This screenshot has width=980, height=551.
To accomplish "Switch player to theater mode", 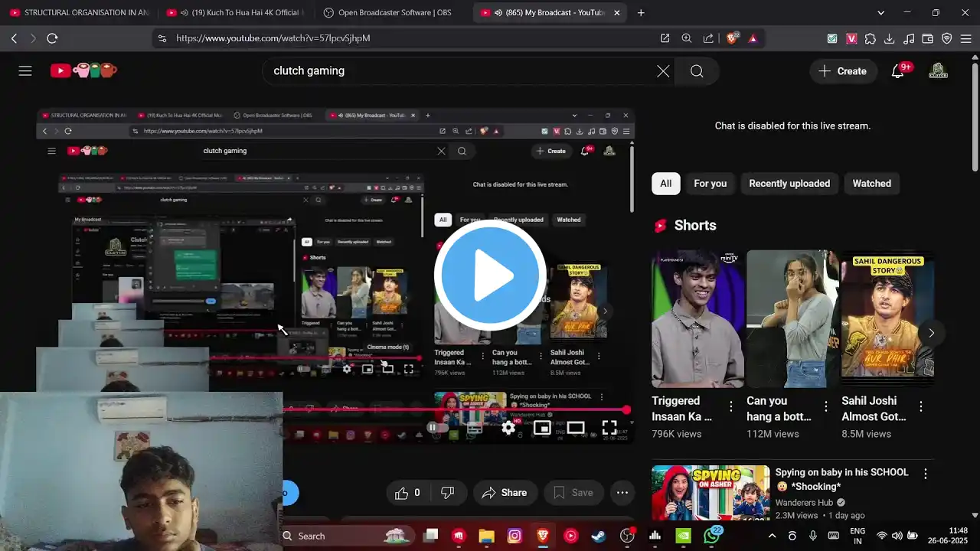I will point(576,428).
